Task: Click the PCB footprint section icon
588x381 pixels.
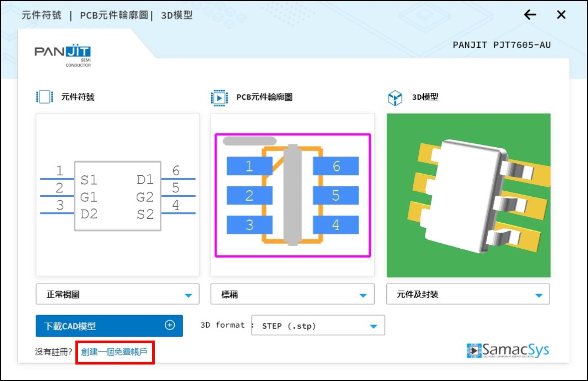Action: [219, 97]
